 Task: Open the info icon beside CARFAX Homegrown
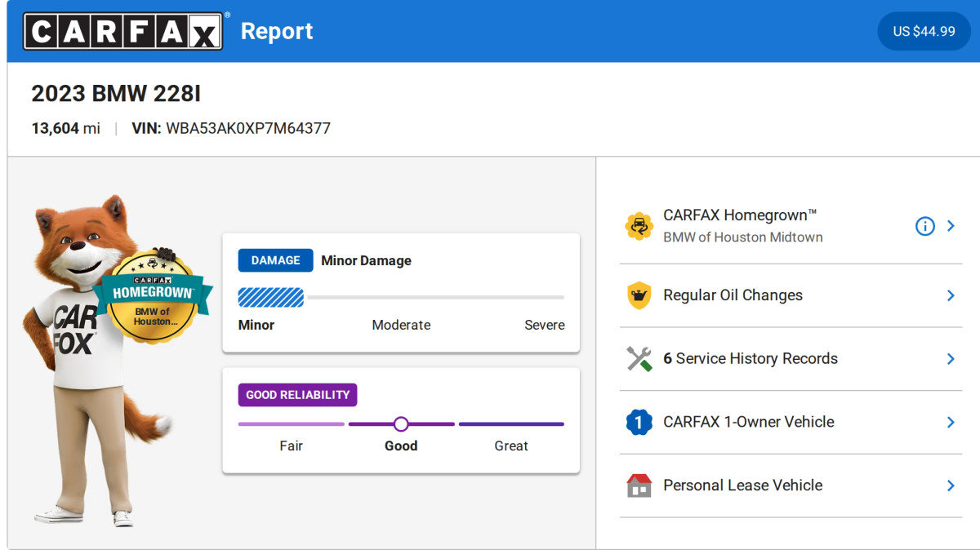tap(924, 226)
